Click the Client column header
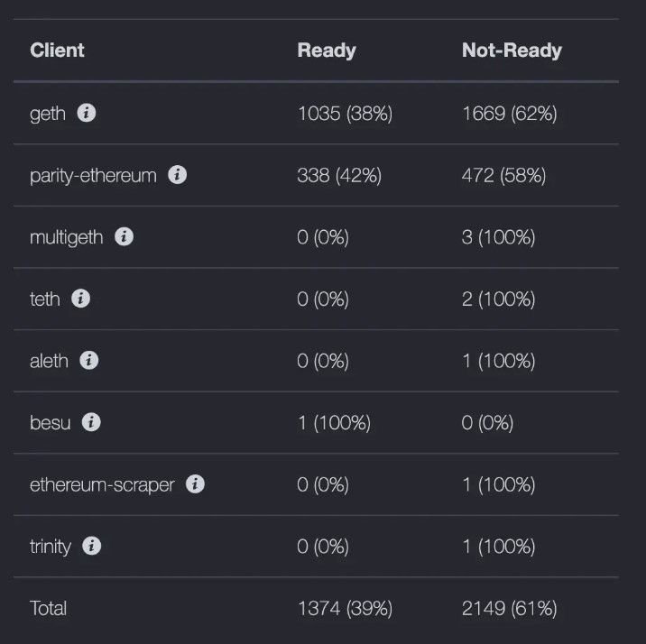This screenshot has width=646, height=644. [57, 51]
